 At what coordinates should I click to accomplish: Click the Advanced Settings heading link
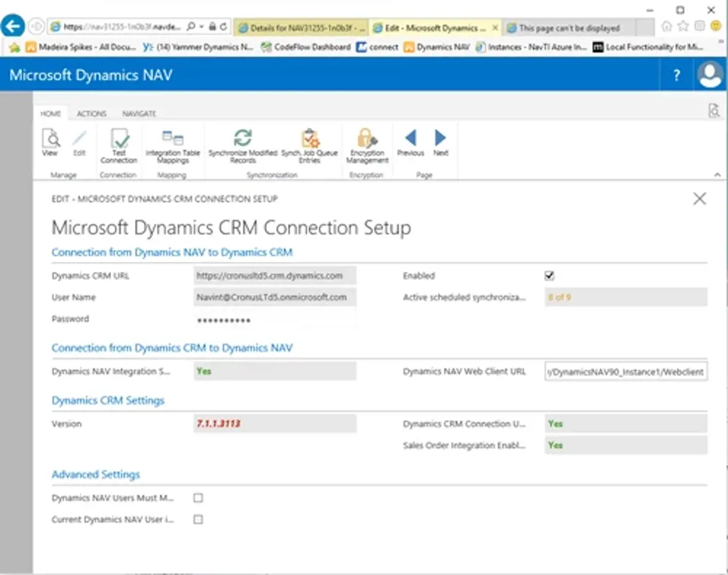[95, 475]
